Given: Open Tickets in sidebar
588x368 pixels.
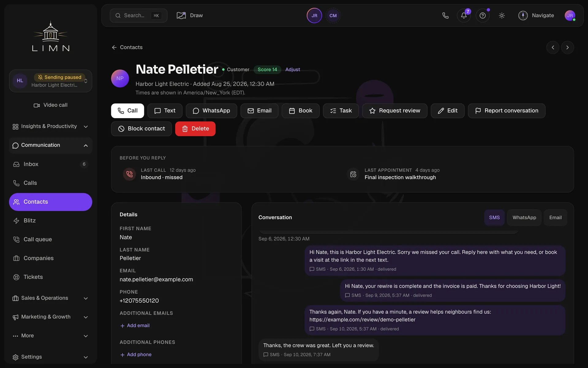Looking at the screenshot, I should pyautogui.click(x=51, y=277).
